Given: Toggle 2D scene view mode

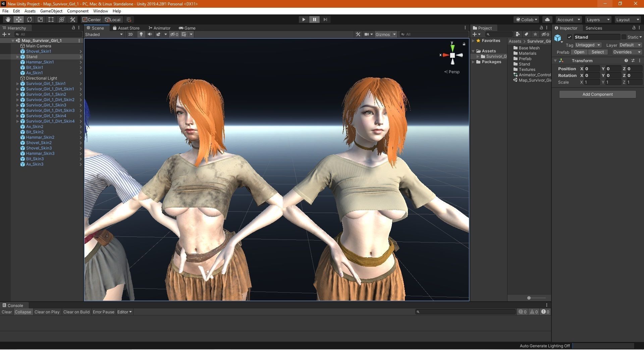Looking at the screenshot, I should [130, 34].
